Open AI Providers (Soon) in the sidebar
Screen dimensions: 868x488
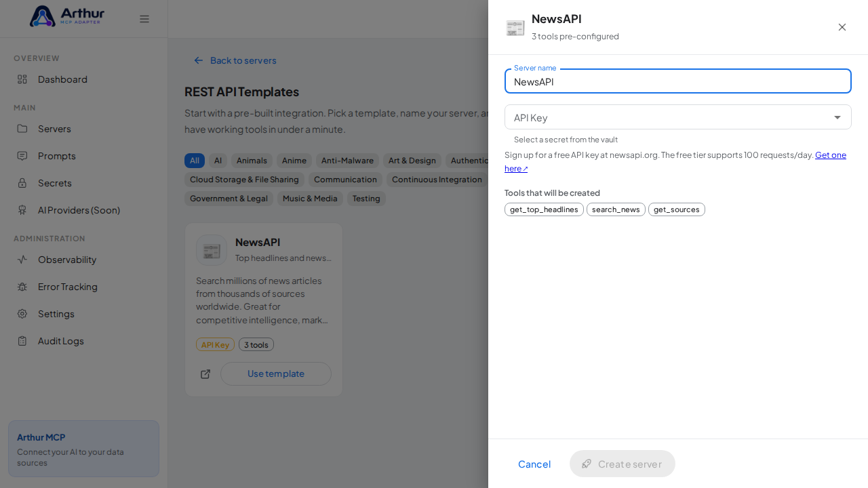tap(83, 210)
